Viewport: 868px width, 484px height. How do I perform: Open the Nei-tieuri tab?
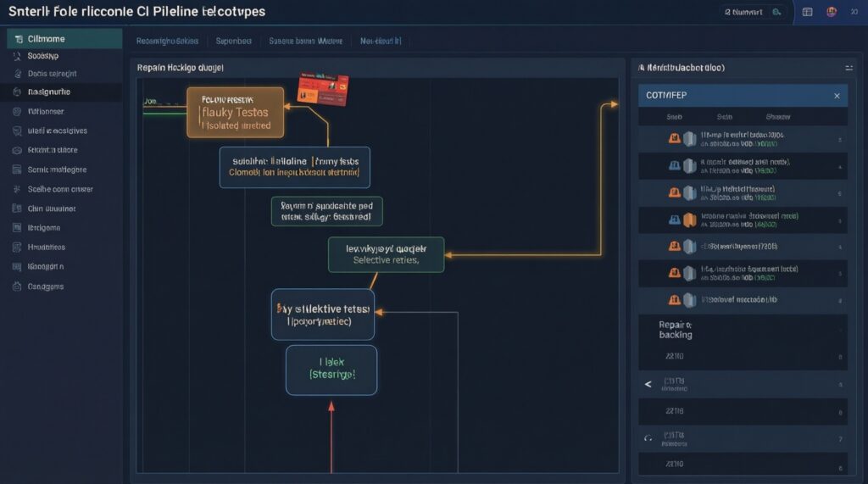click(381, 40)
